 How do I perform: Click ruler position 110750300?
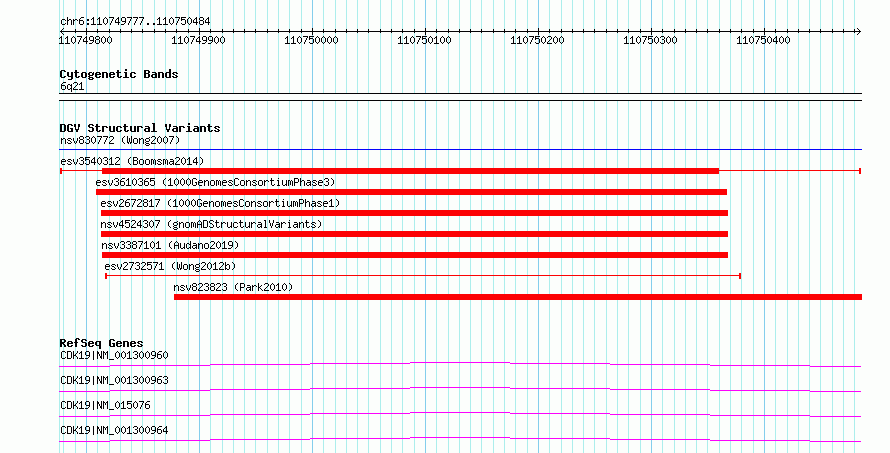coord(650,40)
